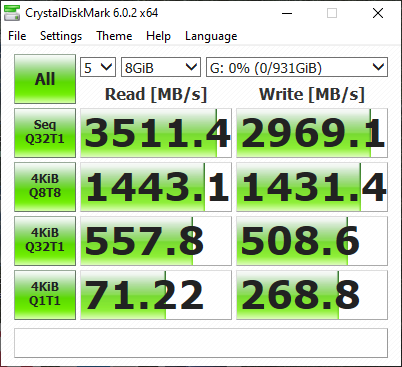Run all benchmarks with the All button
Image resolution: width=402 pixels, height=367 pixels.
(x=45, y=79)
